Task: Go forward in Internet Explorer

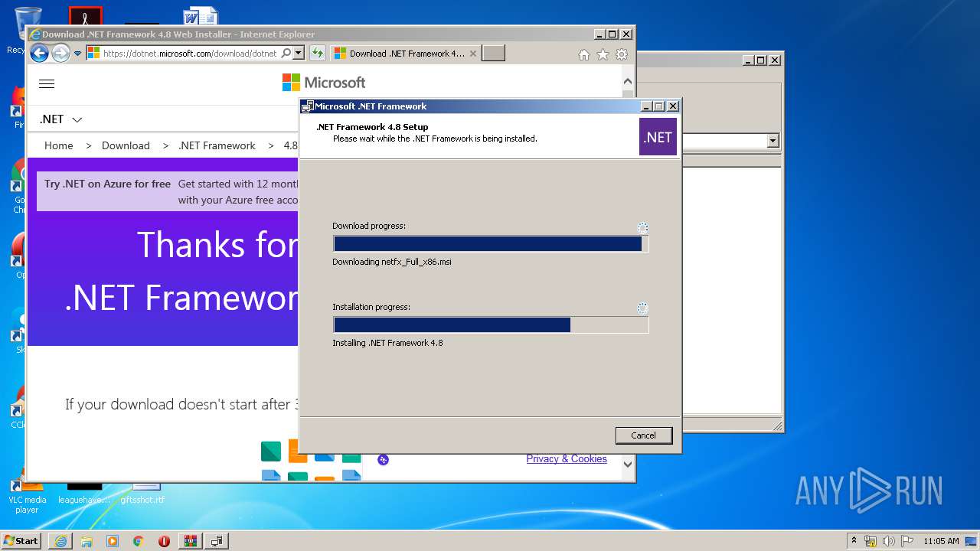Action: (60, 53)
